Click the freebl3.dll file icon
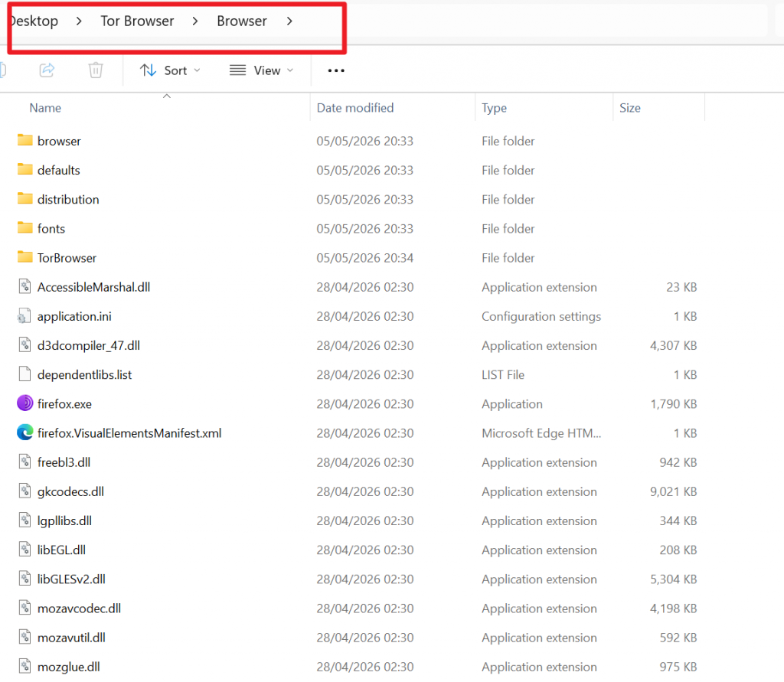This screenshot has height=682, width=784. pos(25,462)
